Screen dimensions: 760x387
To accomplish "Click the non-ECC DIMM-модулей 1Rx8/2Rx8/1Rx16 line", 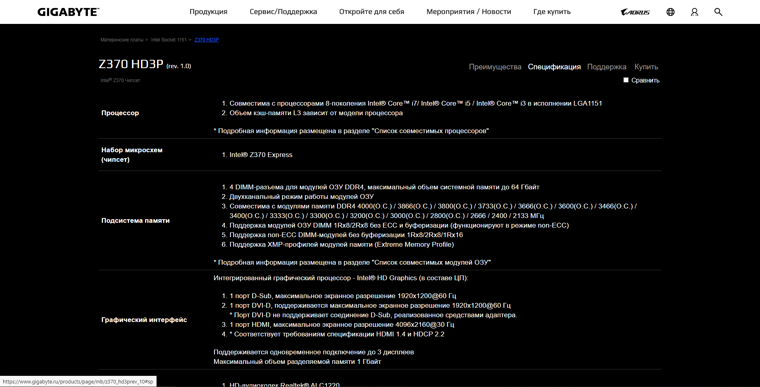I will (346, 235).
